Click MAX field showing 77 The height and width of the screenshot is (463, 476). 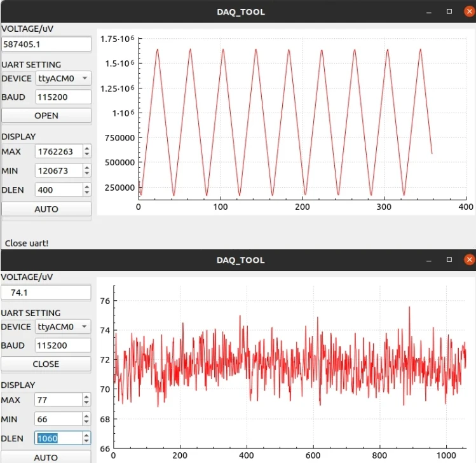pos(58,400)
